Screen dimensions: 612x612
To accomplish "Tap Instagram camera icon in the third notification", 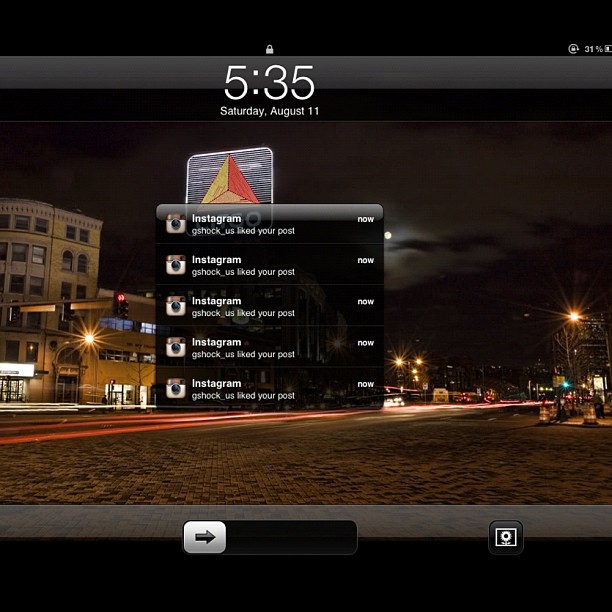I will click(176, 306).
